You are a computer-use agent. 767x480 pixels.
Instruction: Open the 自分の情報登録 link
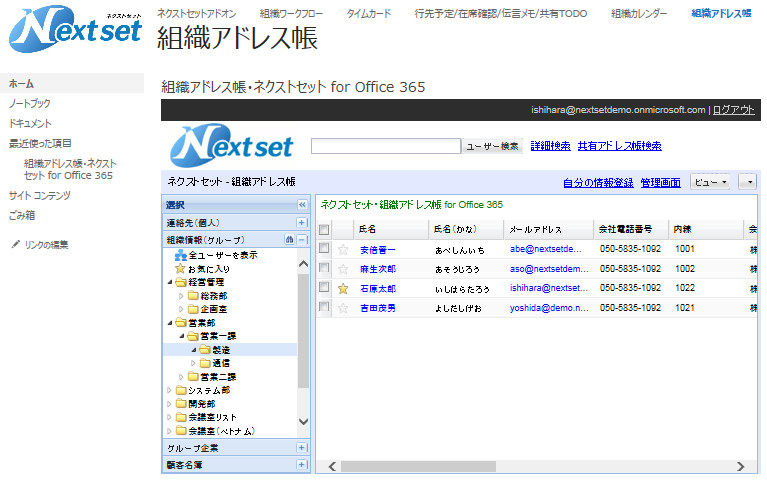tap(598, 183)
